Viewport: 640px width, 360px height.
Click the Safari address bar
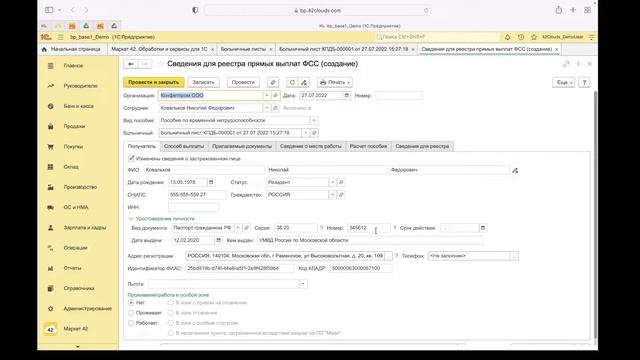click(318, 11)
